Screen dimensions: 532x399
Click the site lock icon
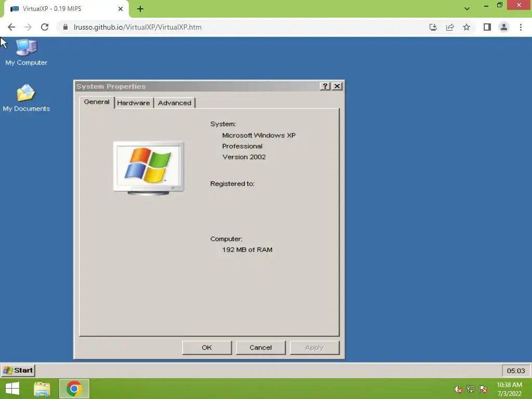pyautogui.click(x=65, y=27)
